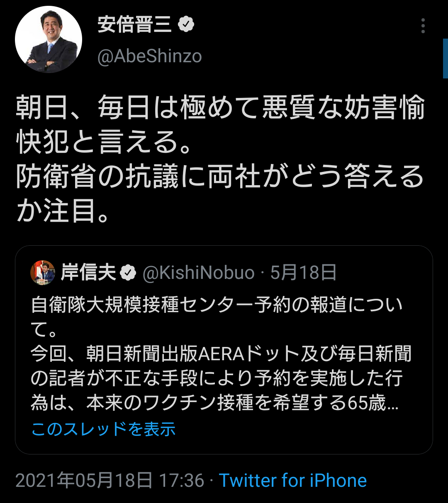
Task: Tap the blue scroll indicator at right edge
Action: click(446, 59)
